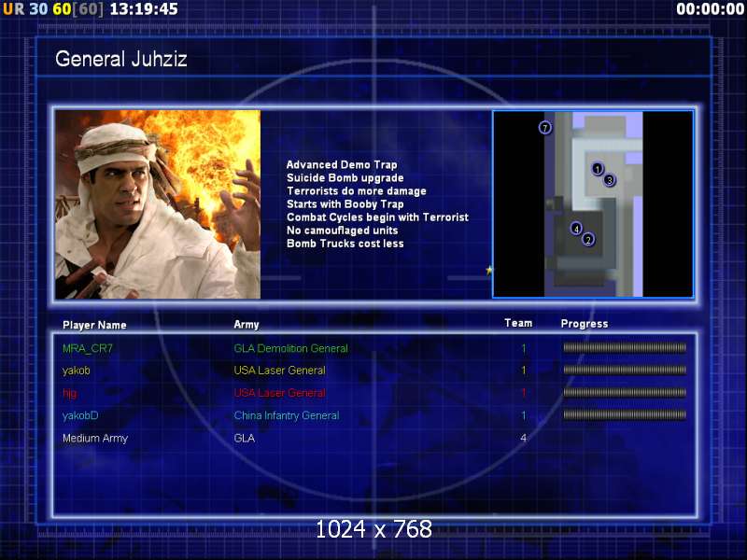Click GLA Demolition General army entry

[290, 348]
